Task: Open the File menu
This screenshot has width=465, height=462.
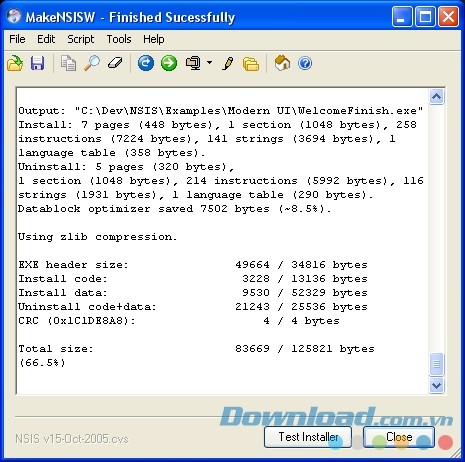Action: 17,39
